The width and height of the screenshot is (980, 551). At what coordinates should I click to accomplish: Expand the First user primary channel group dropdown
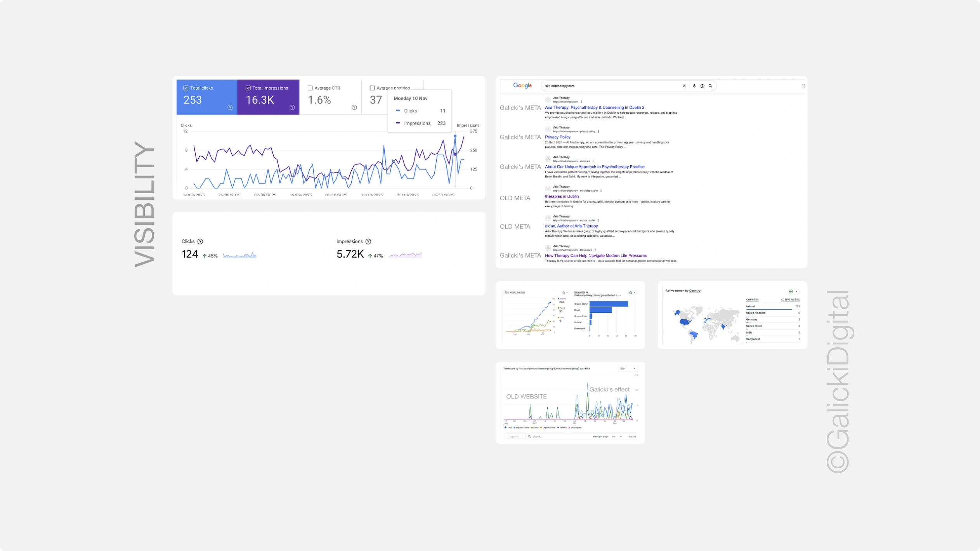click(x=620, y=295)
